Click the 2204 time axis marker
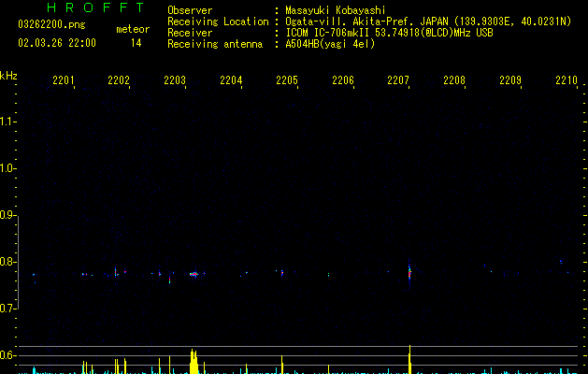 point(231,80)
